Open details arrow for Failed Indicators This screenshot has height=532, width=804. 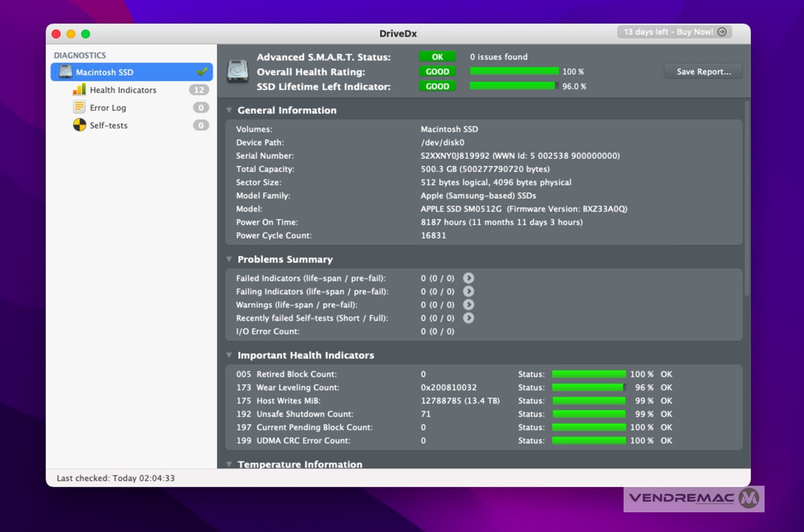(x=469, y=278)
